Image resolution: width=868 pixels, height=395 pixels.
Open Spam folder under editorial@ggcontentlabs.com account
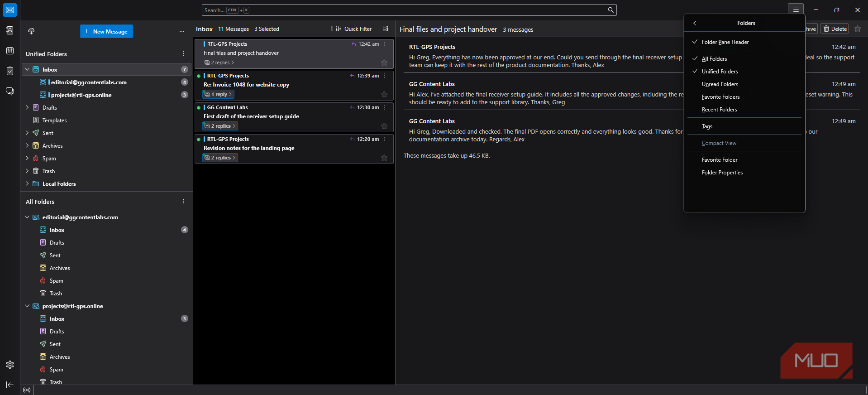pos(107,280)
